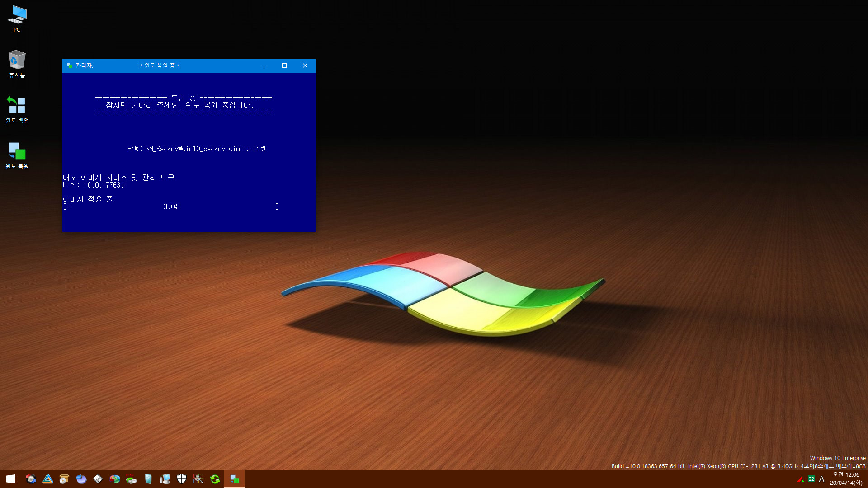868x488 pixels.
Task: Open the PC desktop icon
Action: pos(17,19)
